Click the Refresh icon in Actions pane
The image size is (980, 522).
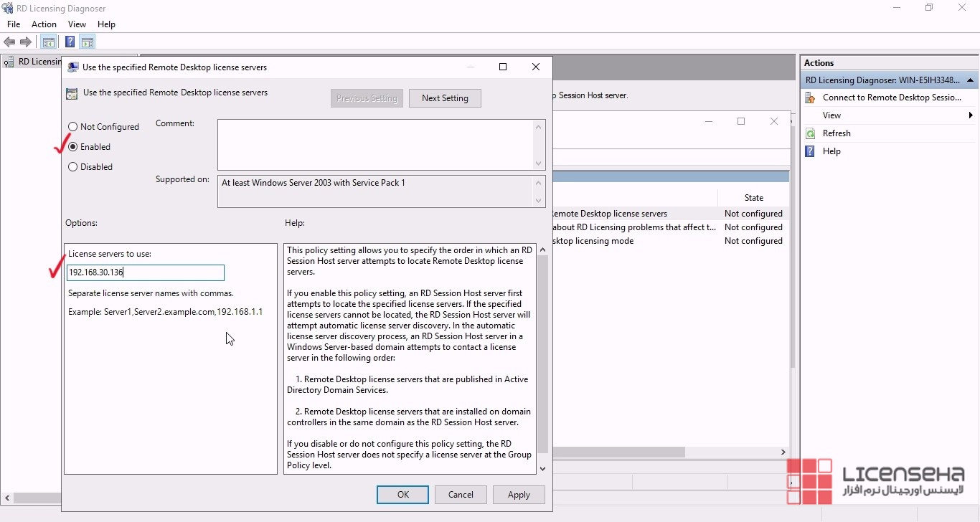click(811, 133)
